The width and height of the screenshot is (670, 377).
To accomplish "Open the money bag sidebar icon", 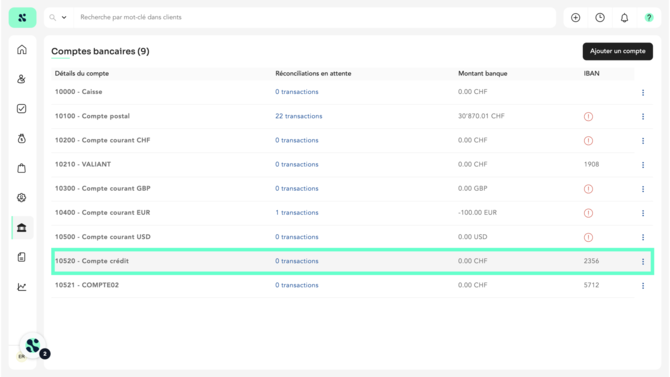I will [x=22, y=138].
